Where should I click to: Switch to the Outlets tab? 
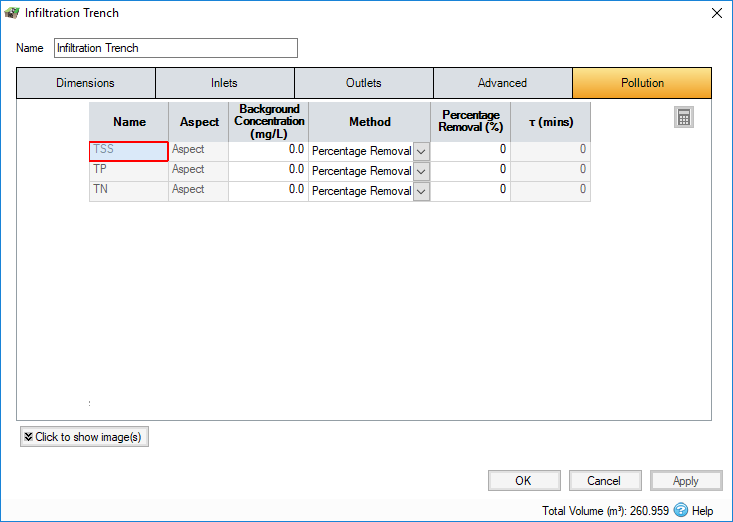coord(364,83)
